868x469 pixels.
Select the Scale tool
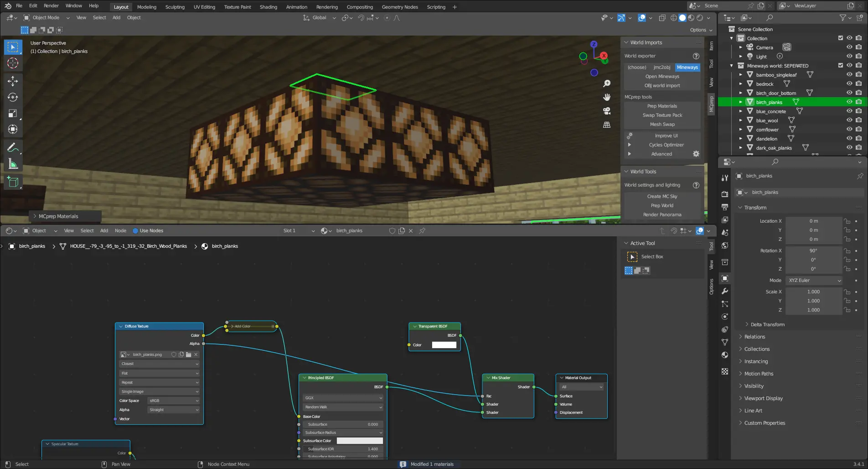[13, 113]
